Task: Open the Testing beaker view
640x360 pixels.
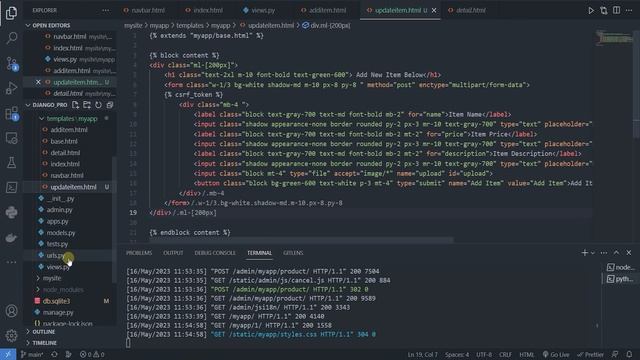Action: coord(11,163)
